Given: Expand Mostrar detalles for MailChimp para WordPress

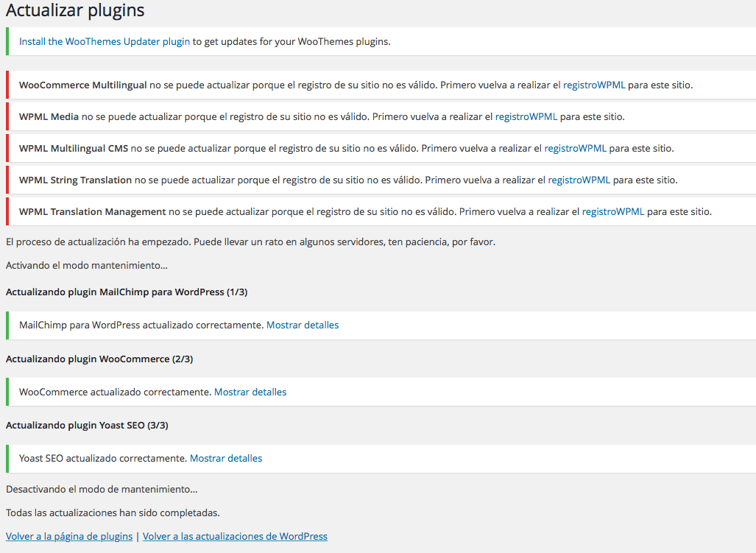Looking at the screenshot, I should [x=303, y=325].
